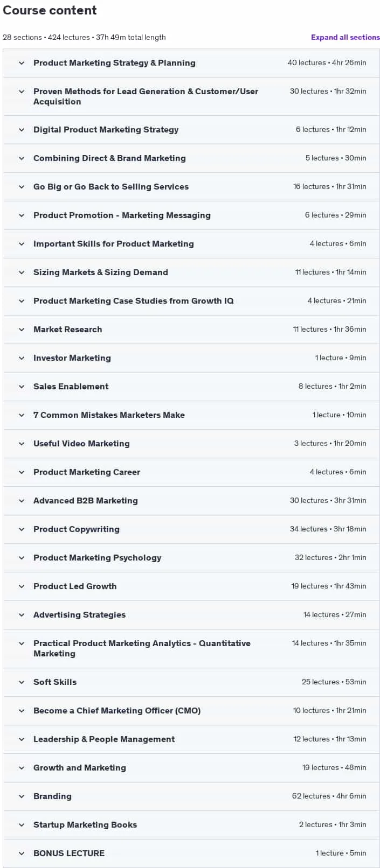Open the Advanced B2B Marketing section
Image resolution: width=380 pixels, height=868 pixels.
(x=191, y=501)
